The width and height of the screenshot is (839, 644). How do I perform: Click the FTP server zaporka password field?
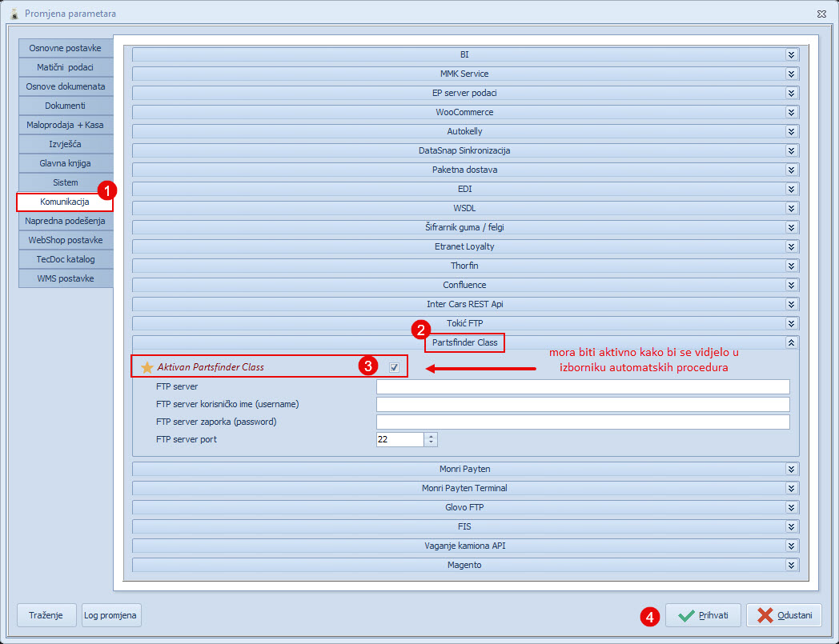[x=582, y=422]
